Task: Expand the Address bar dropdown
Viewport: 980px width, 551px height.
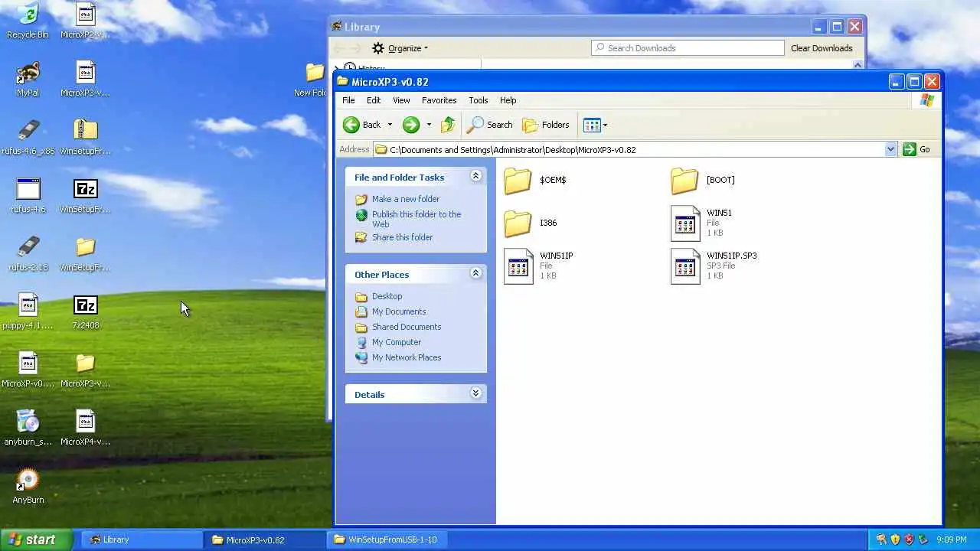Action: [890, 149]
